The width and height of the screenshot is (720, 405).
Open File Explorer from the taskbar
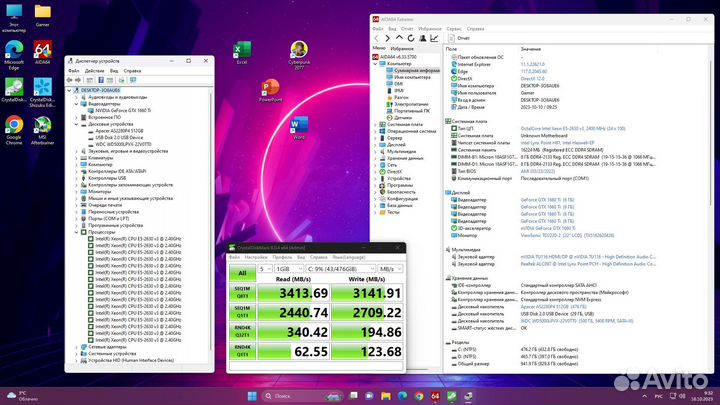[386, 396]
